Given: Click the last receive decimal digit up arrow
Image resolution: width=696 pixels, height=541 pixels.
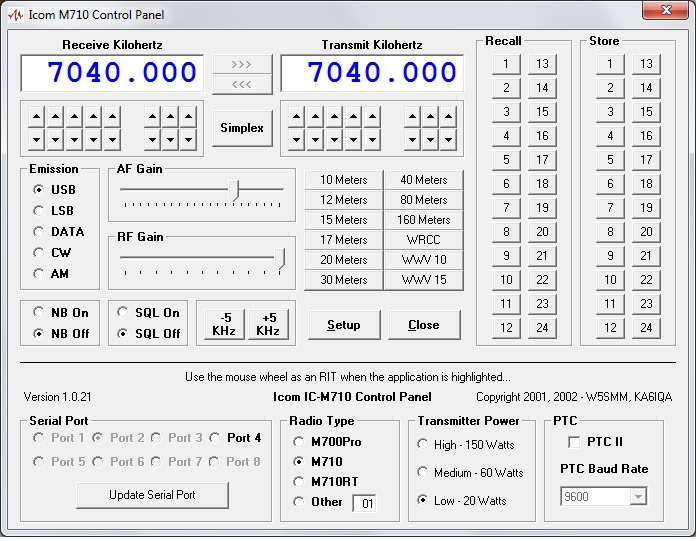Looking at the screenshot, I should 189,117.
